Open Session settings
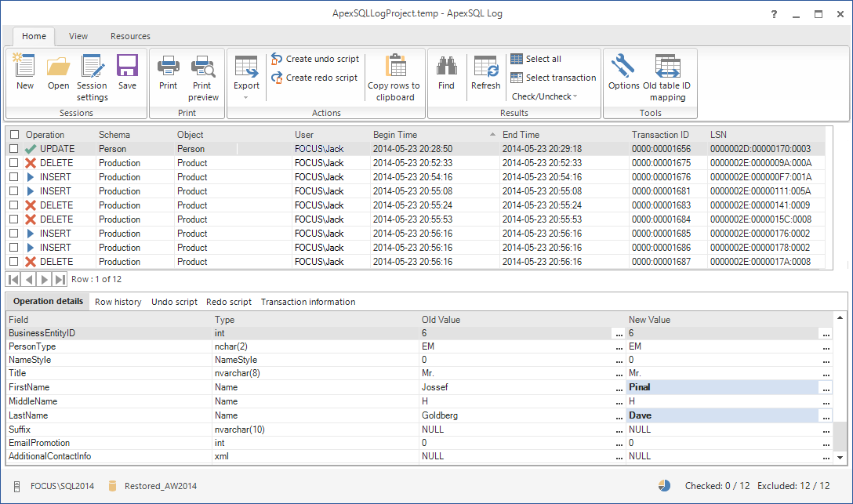The height and width of the screenshot is (504, 853). tap(92, 66)
